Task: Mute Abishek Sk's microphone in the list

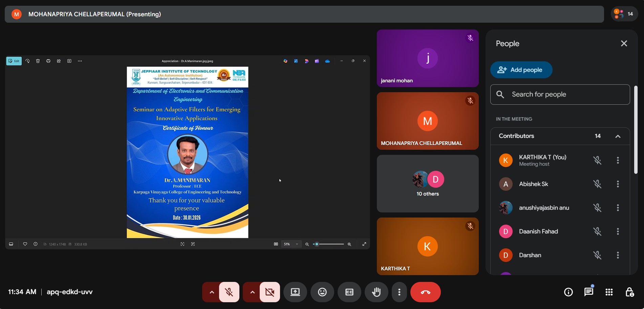Action: pos(597,184)
